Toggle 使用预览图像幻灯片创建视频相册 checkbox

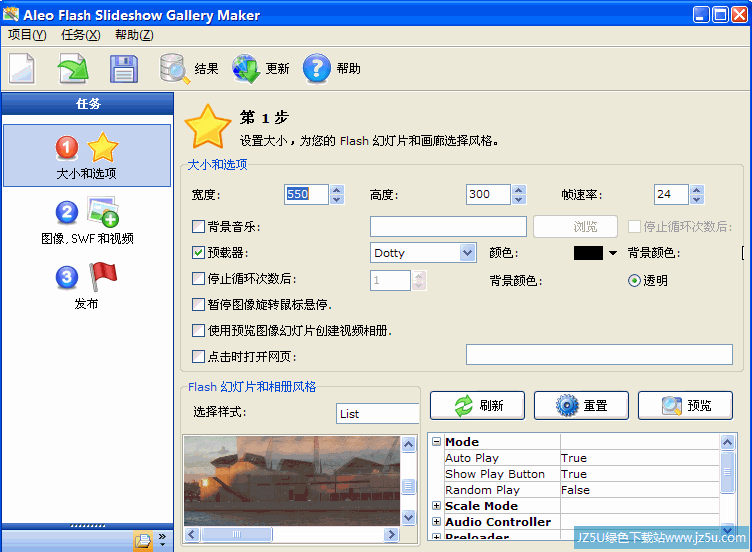[x=198, y=330]
